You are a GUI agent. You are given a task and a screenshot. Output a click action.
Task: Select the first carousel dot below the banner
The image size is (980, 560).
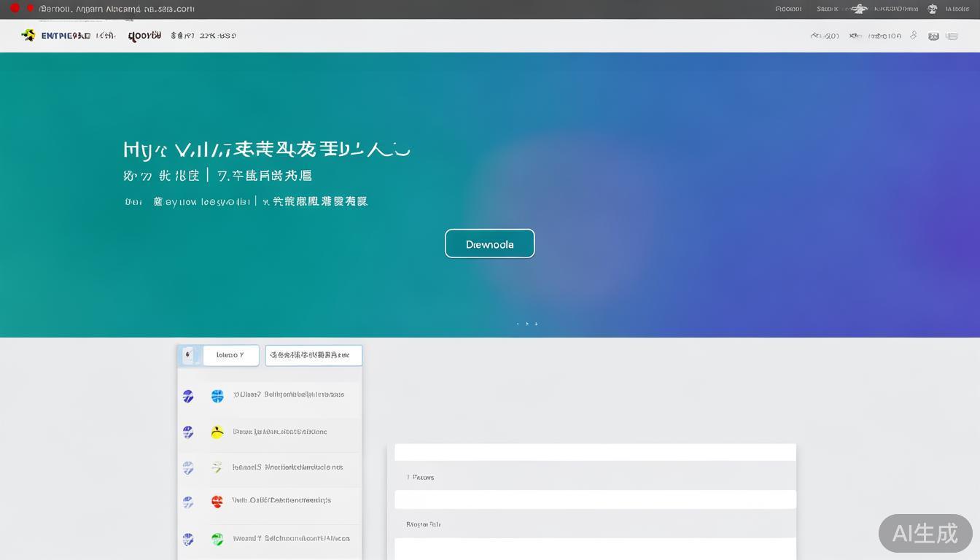(518, 323)
